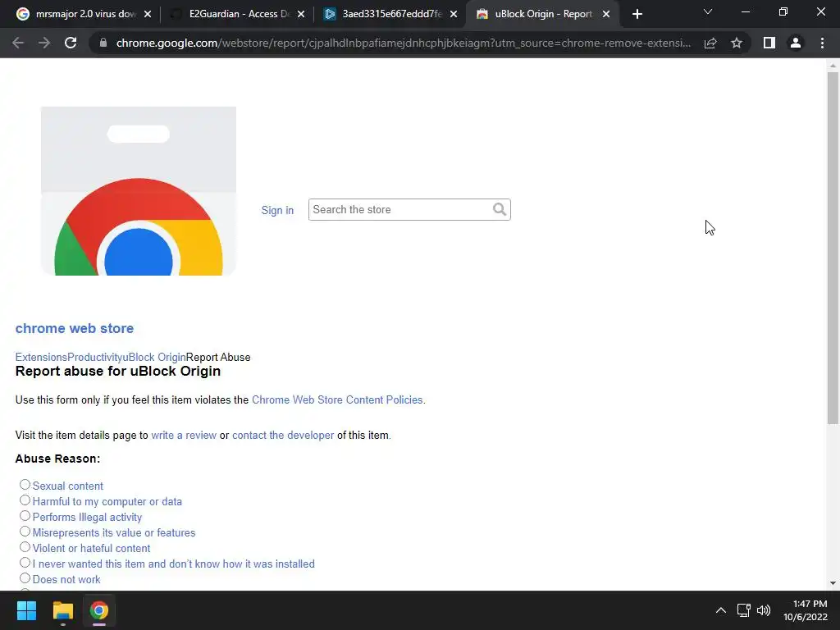Bookmark this tab with the star

tap(737, 43)
